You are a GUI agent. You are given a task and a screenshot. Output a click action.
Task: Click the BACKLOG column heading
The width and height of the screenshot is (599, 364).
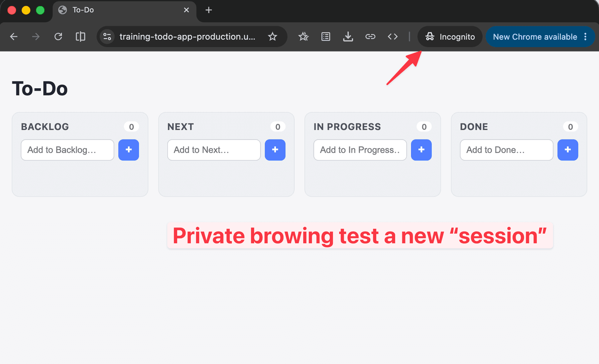[45, 127]
